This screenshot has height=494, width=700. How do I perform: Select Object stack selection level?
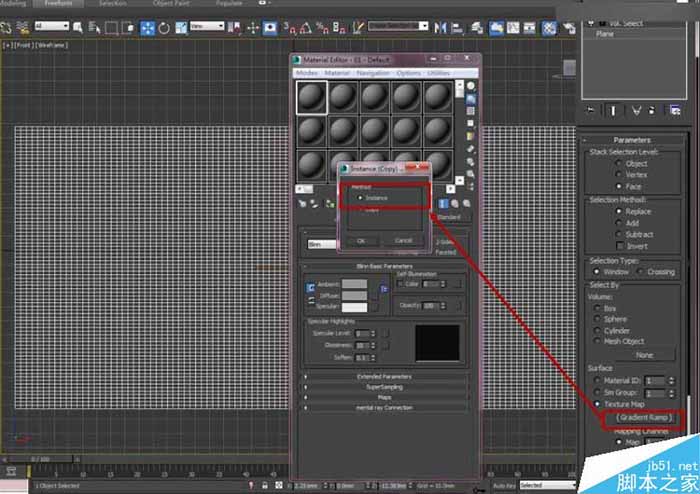[x=619, y=163]
